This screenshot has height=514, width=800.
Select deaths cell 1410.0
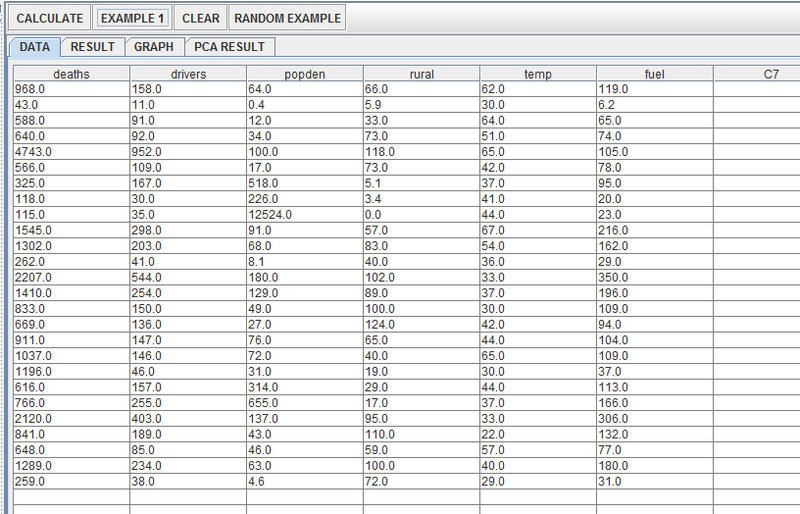(x=71, y=293)
